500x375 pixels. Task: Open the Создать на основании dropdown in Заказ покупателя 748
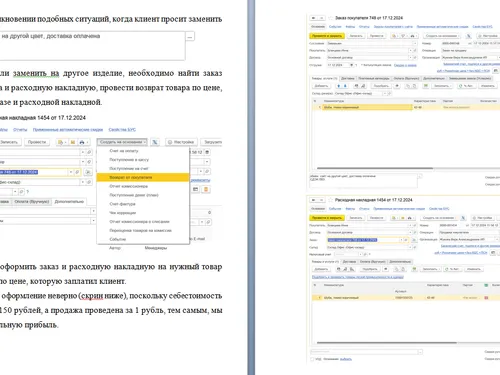tap(442, 36)
